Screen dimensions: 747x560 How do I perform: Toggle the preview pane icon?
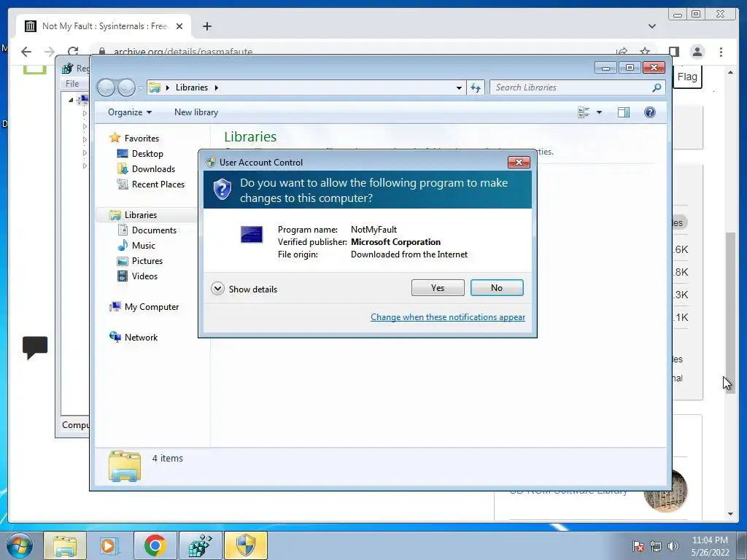623,112
